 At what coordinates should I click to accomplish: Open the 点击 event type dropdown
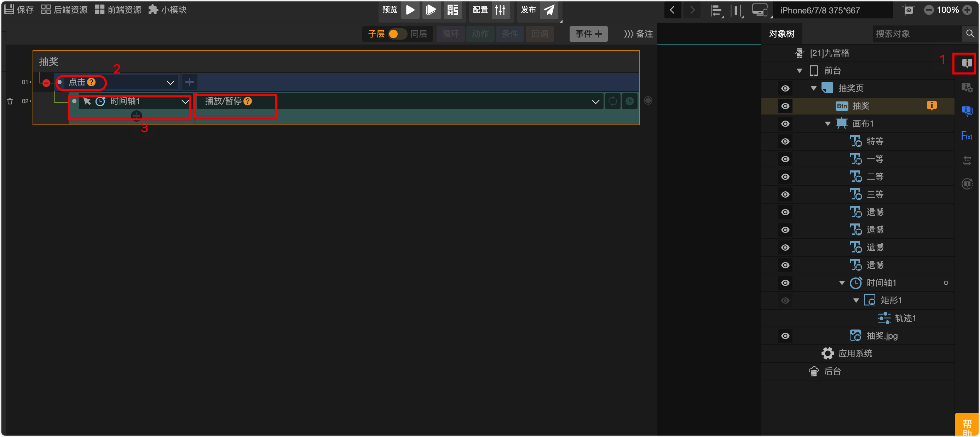170,82
